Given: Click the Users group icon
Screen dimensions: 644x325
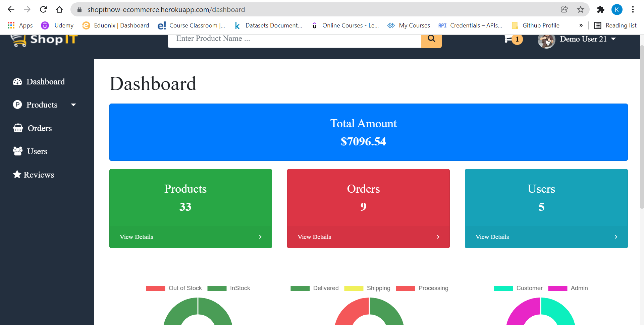Looking at the screenshot, I should 17,151.
